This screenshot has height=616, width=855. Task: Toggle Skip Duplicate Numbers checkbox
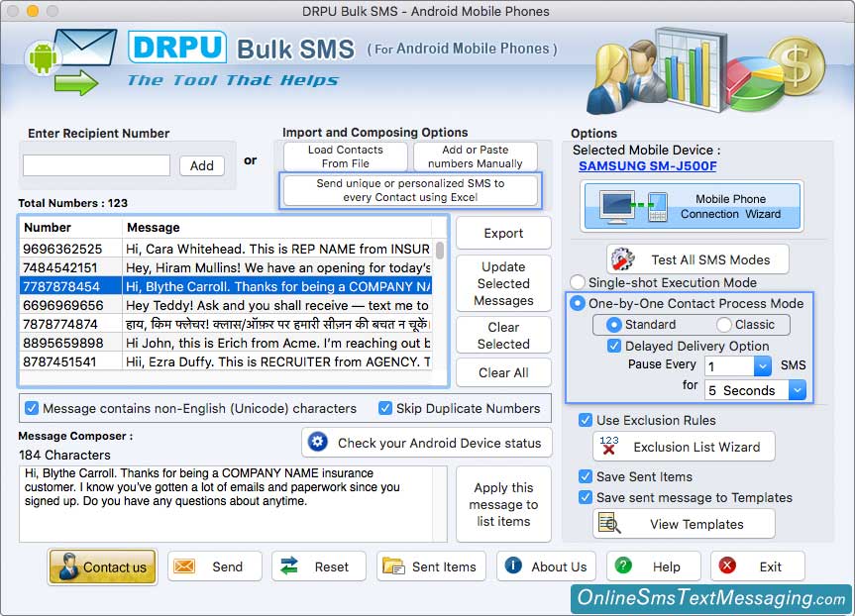pyautogui.click(x=385, y=408)
